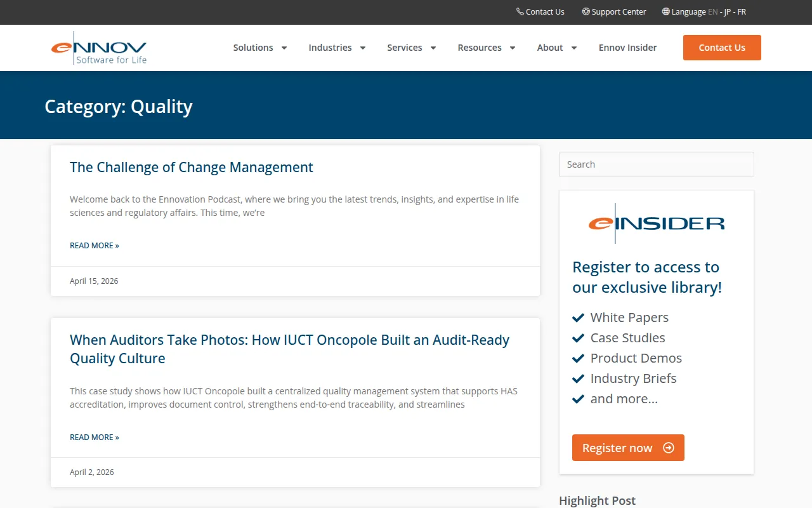The width and height of the screenshot is (812, 508).
Task: Expand the Services dropdown arrow
Action: [x=433, y=48]
